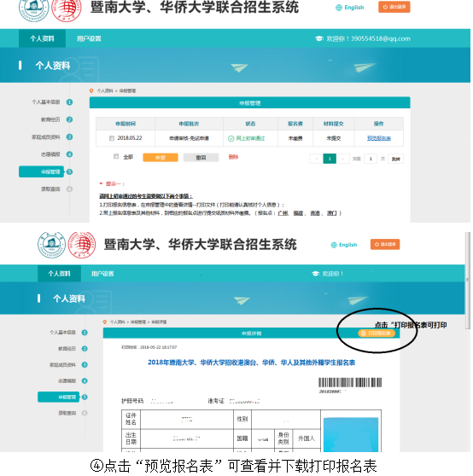Open the 预览报名表 link in 操作 column
473x476 pixels.
point(379,138)
